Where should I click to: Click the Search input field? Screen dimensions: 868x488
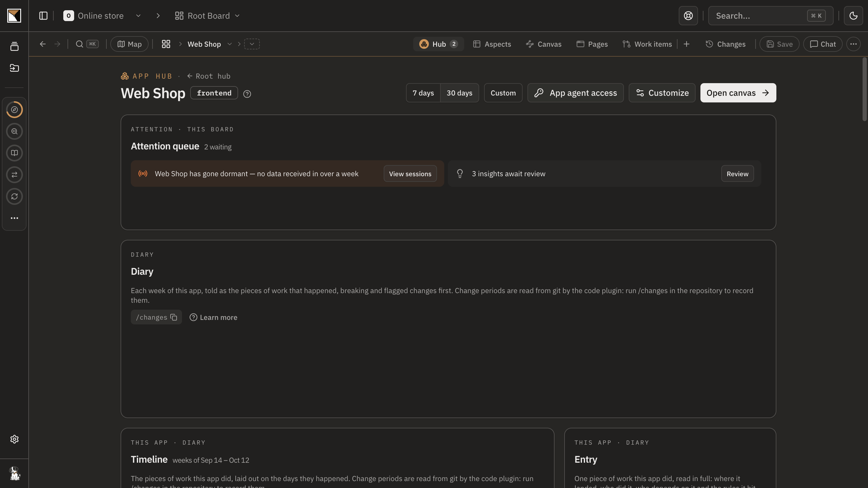tap(771, 16)
